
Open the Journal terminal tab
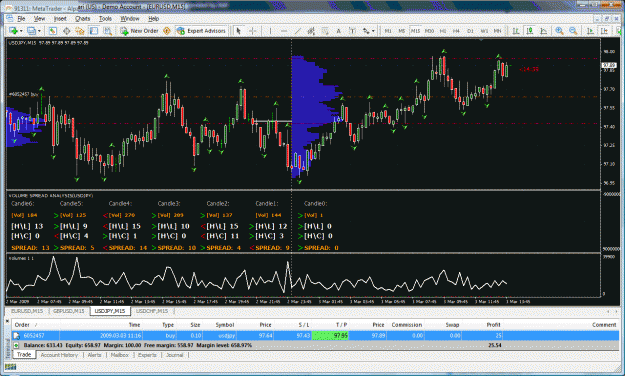pyautogui.click(x=175, y=355)
